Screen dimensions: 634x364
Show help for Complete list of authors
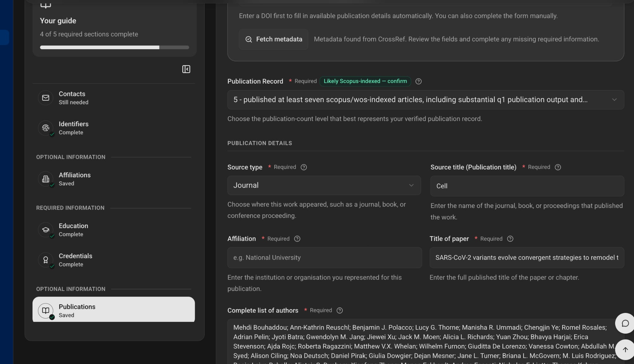339,310
